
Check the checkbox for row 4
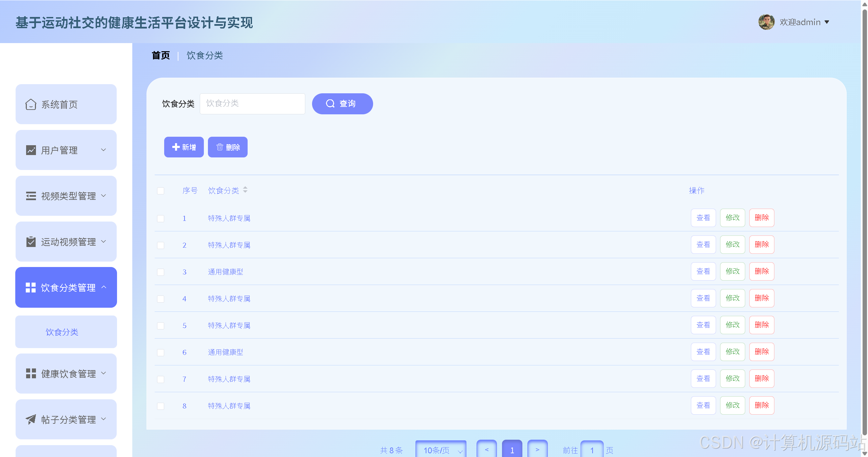coord(161,299)
